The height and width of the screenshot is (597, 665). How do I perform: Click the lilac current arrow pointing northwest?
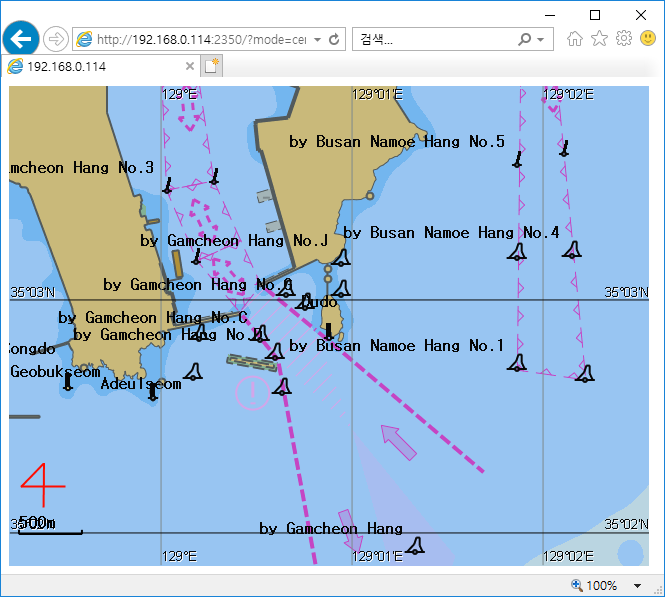click(399, 442)
